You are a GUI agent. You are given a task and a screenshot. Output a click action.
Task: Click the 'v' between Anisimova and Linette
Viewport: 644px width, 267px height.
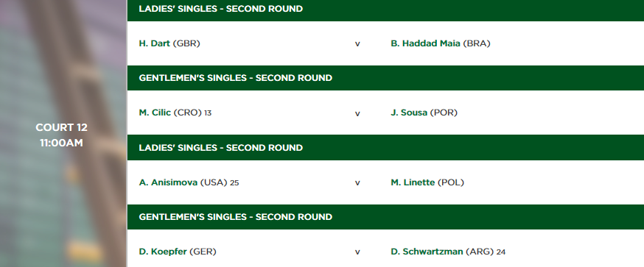tap(357, 183)
